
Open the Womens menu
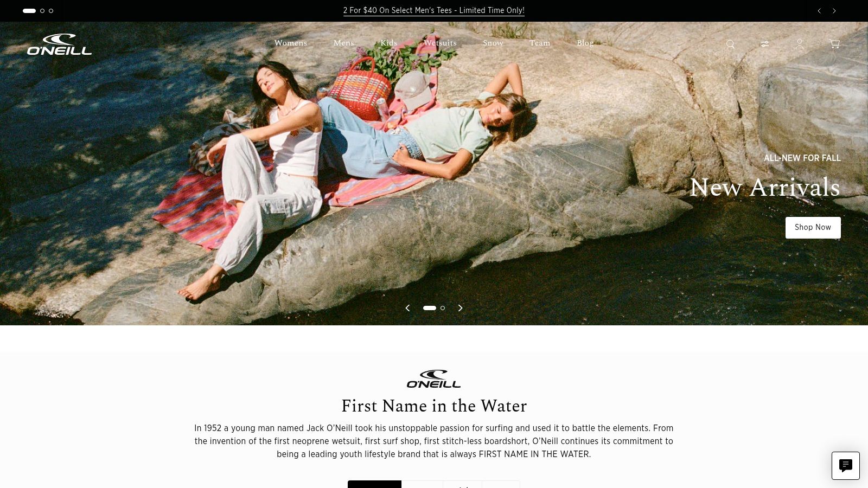290,43
